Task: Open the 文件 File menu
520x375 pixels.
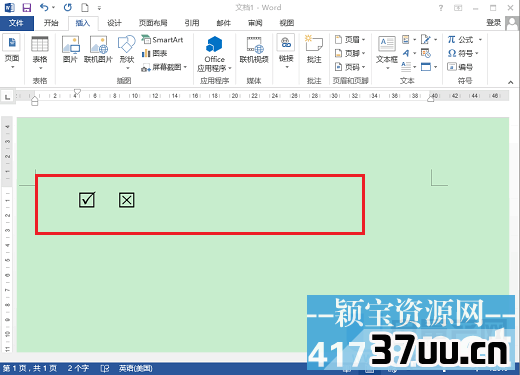Action: [16, 23]
